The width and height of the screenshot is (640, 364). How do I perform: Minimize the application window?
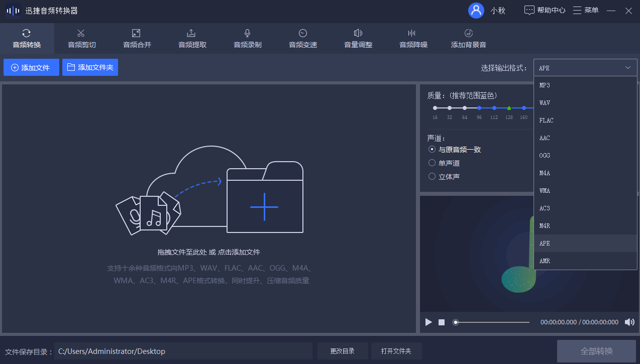[611, 11]
